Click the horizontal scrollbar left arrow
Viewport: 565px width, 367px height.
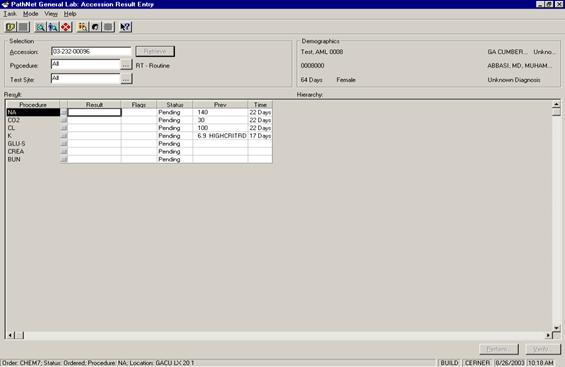pos(10,335)
